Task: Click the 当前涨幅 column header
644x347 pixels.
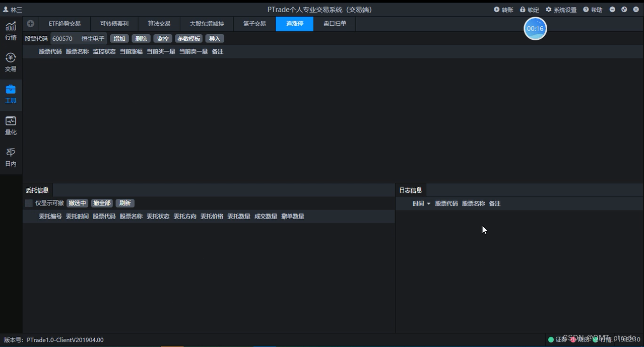Action: point(131,51)
